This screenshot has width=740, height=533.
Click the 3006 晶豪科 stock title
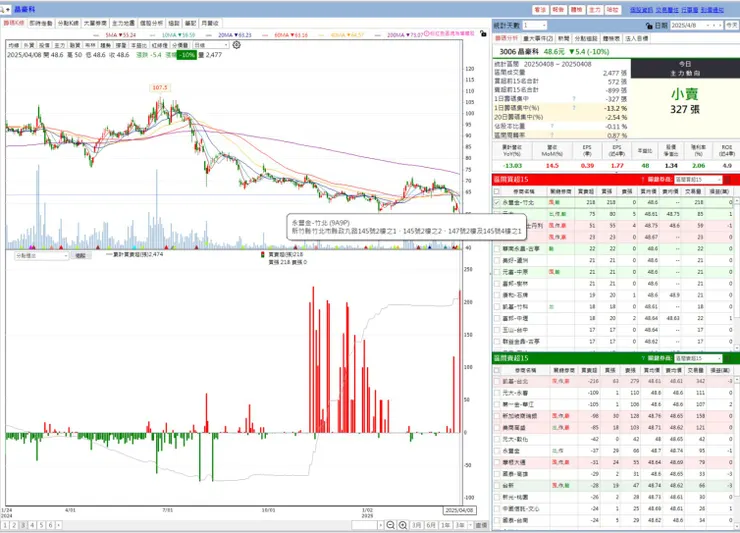519,51
